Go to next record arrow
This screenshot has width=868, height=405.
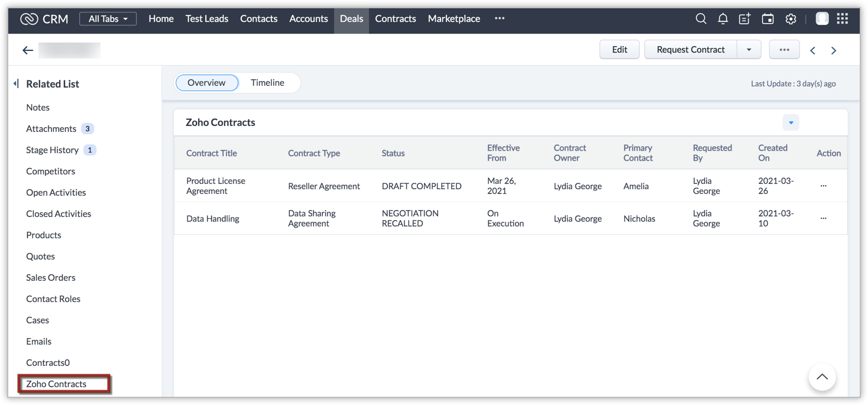coord(834,50)
